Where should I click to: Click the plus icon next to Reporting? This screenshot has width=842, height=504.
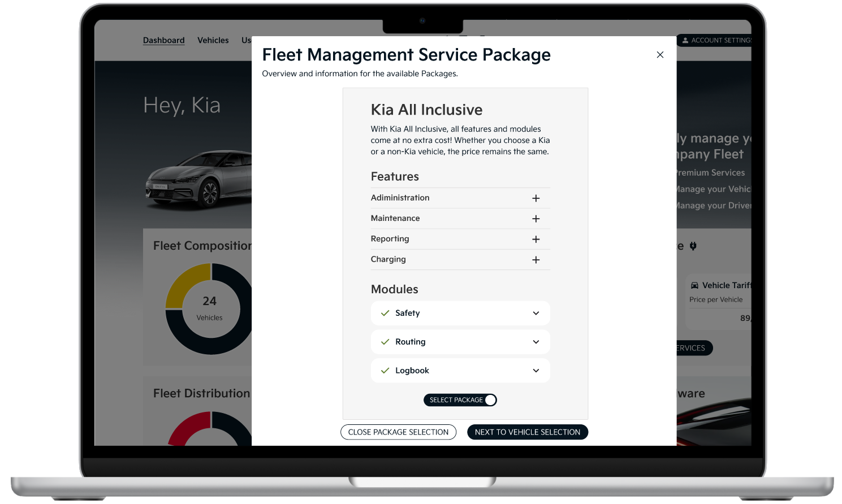tap(536, 240)
